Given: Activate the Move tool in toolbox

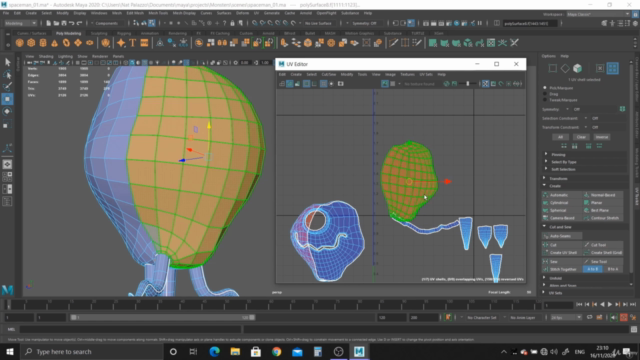Looking at the screenshot, I should 7,99.
